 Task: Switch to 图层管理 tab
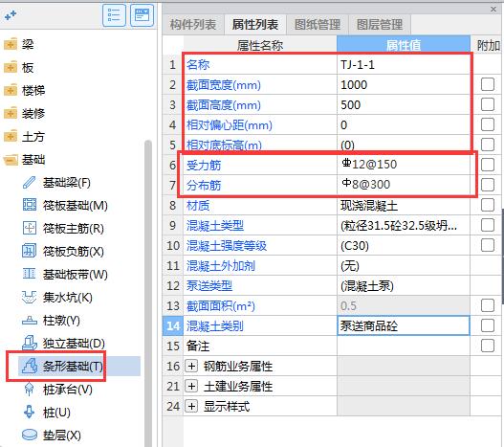coord(380,25)
